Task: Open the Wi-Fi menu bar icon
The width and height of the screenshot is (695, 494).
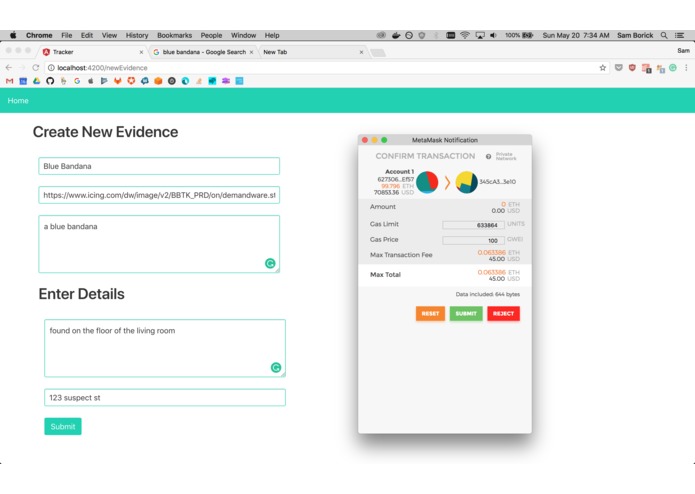Action: pyautogui.click(x=465, y=35)
